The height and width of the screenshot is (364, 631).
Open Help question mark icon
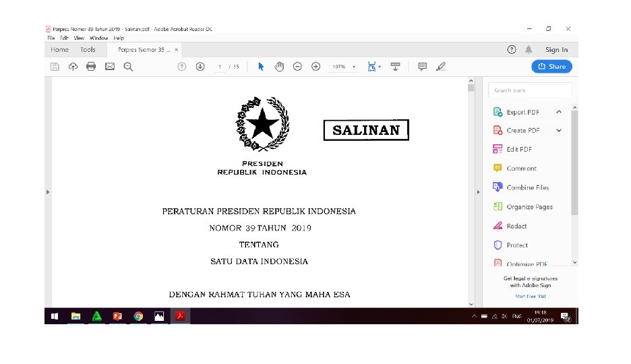click(x=512, y=49)
